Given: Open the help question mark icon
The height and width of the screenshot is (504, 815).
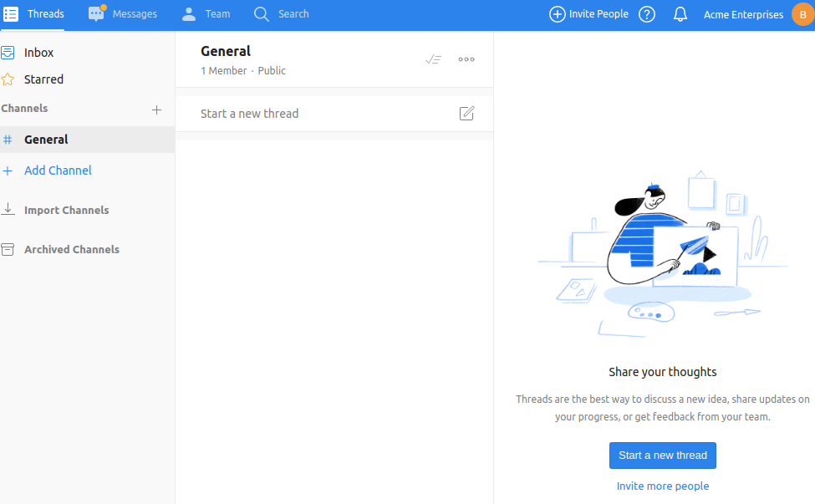Looking at the screenshot, I should tap(647, 14).
